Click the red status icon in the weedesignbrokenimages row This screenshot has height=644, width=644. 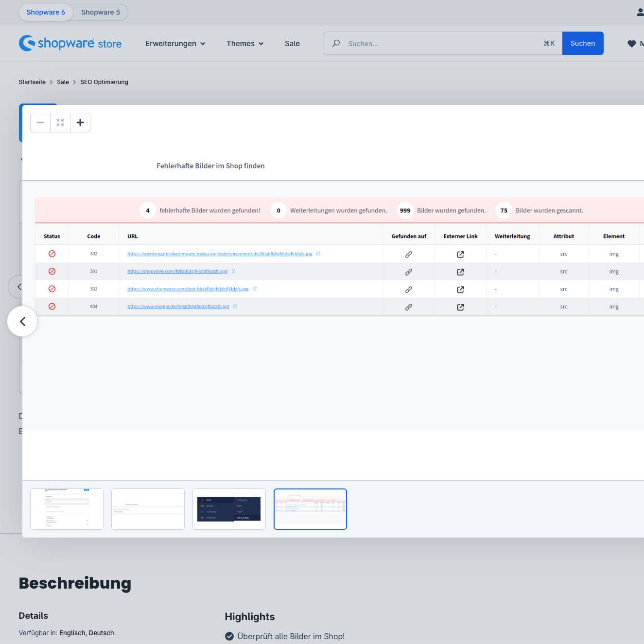tap(52, 254)
